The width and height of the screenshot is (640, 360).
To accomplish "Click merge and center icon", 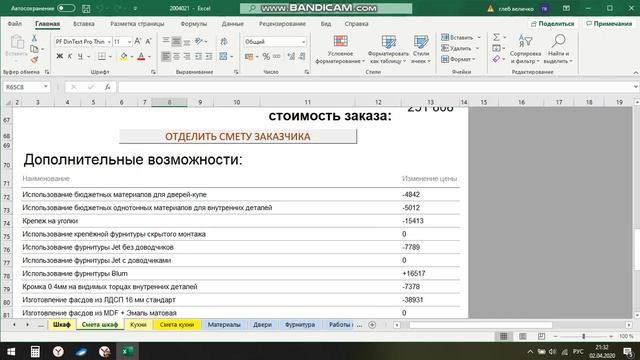I will [223, 56].
